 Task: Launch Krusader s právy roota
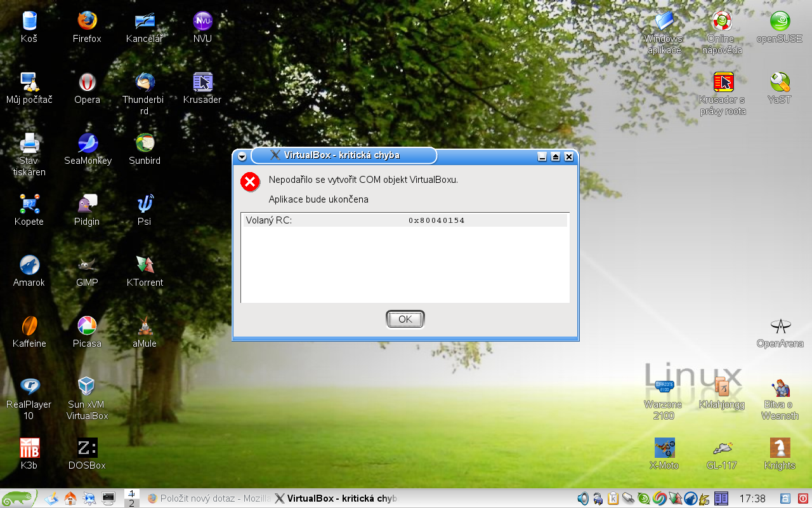tap(723, 93)
